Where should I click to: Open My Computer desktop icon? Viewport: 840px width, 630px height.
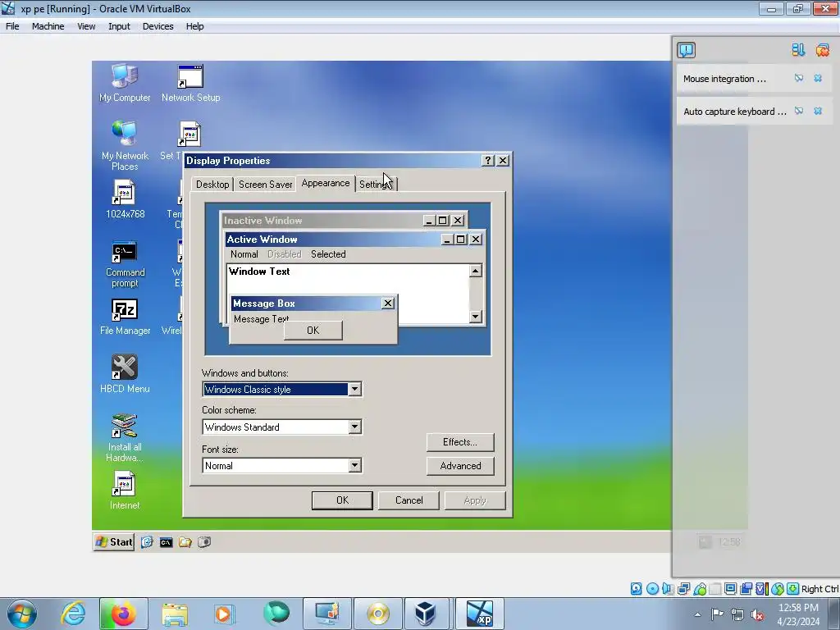tap(125, 83)
